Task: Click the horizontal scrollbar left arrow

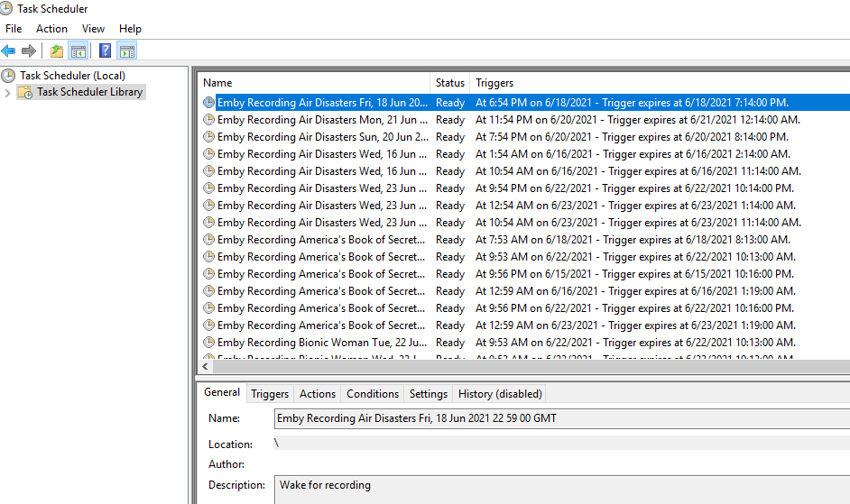Action: tap(206, 367)
